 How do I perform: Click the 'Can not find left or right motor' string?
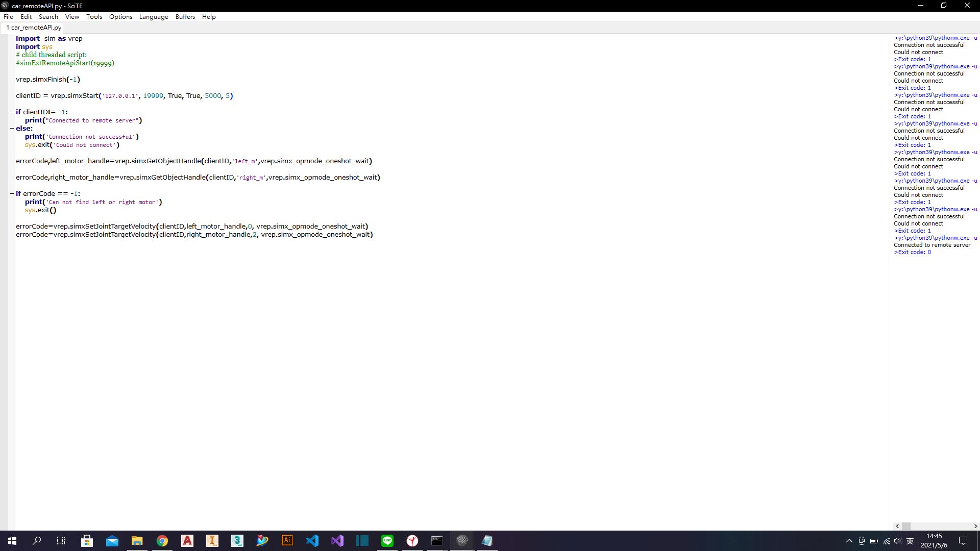(x=102, y=202)
